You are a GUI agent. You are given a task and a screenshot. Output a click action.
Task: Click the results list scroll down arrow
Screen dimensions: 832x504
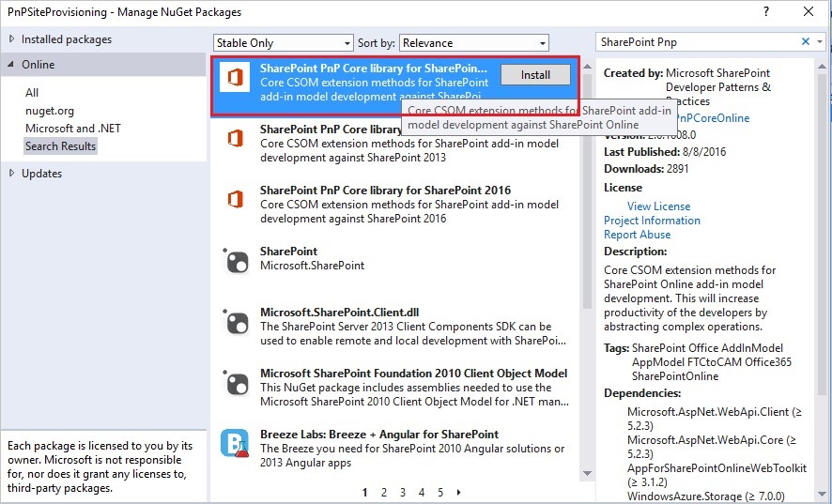pyautogui.click(x=587, y=473)
